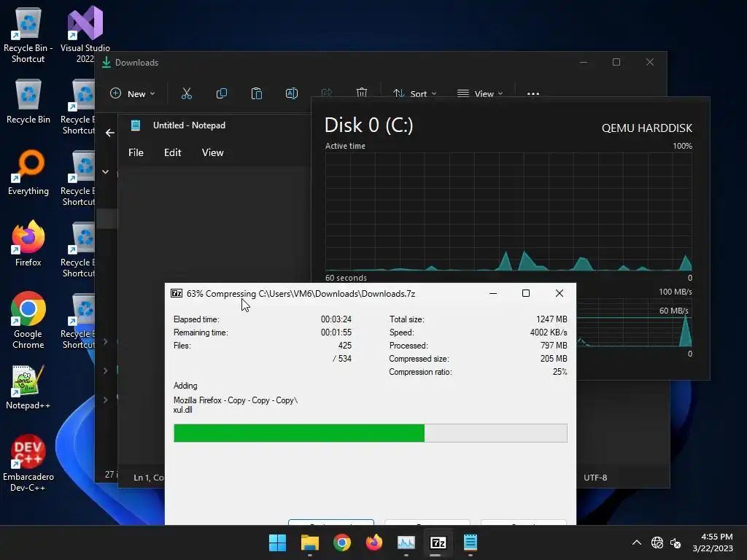Click Disk 0 active time graph
The height and width of the screenshot is (560, 747).
pyautogui.click(x=508, y=211)
